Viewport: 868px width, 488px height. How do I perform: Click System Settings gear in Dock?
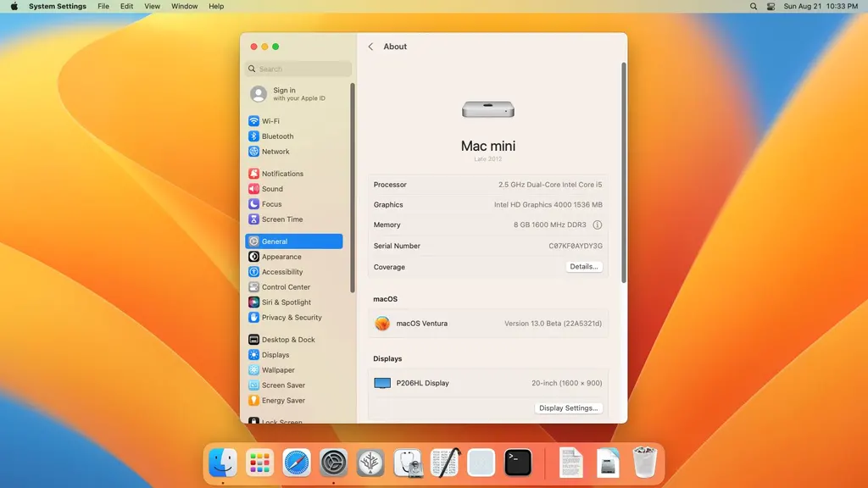pos(333,462)
